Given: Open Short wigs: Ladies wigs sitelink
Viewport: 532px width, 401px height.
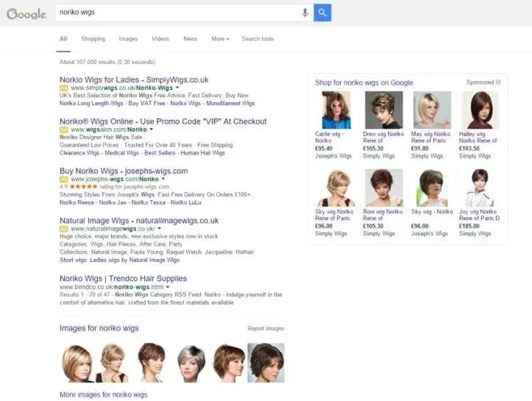Looking at the screenshot, I should tap(119, 260).
